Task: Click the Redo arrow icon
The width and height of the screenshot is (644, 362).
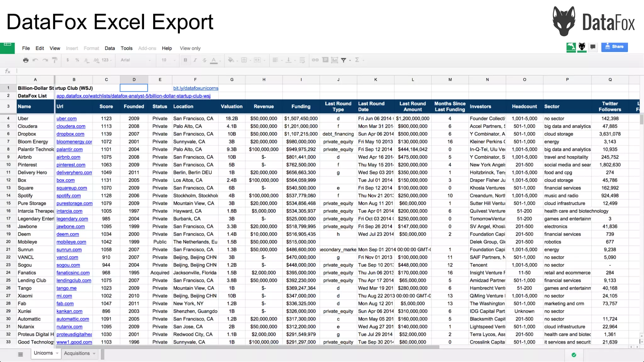Action: pos(45,60)
